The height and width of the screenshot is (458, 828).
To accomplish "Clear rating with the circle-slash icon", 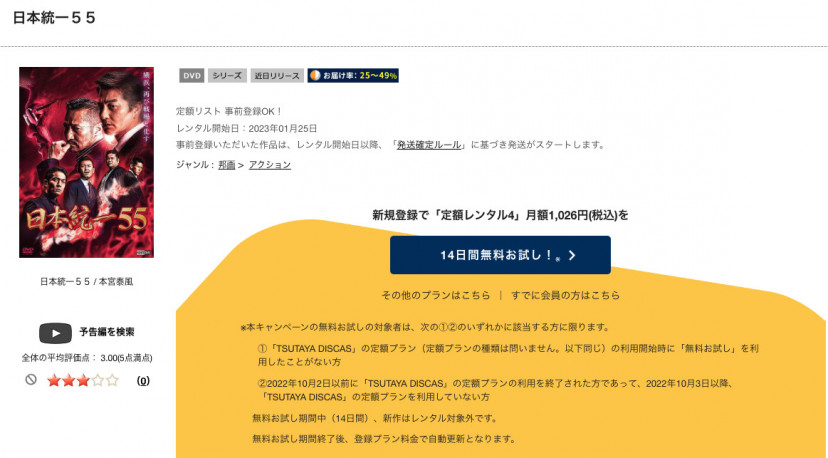I will (31, 379).
